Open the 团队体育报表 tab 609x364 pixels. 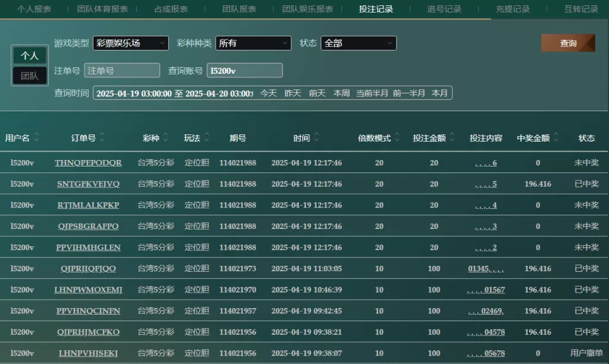pos(102,9)
